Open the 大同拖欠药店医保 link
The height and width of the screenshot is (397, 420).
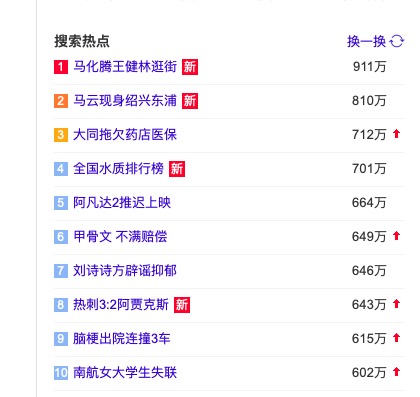click(x=125, y=135)
